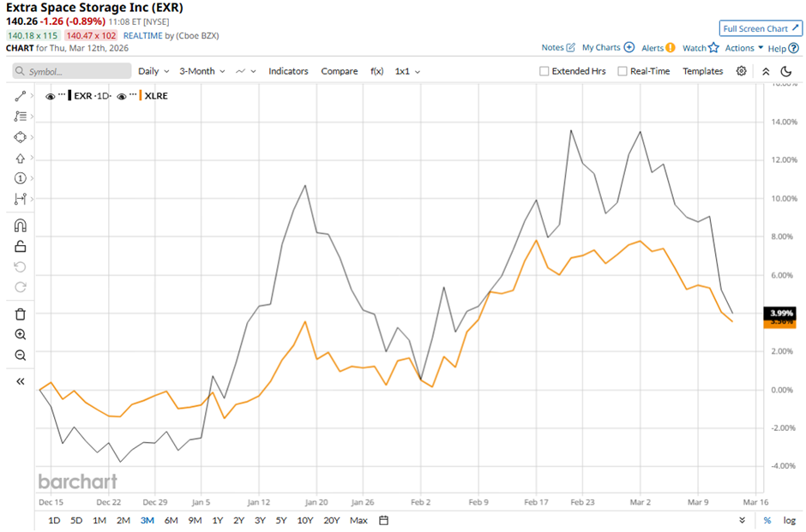The image size is (806, 532).
Task: Open the Compare menu
Action: tap(340, 71)
